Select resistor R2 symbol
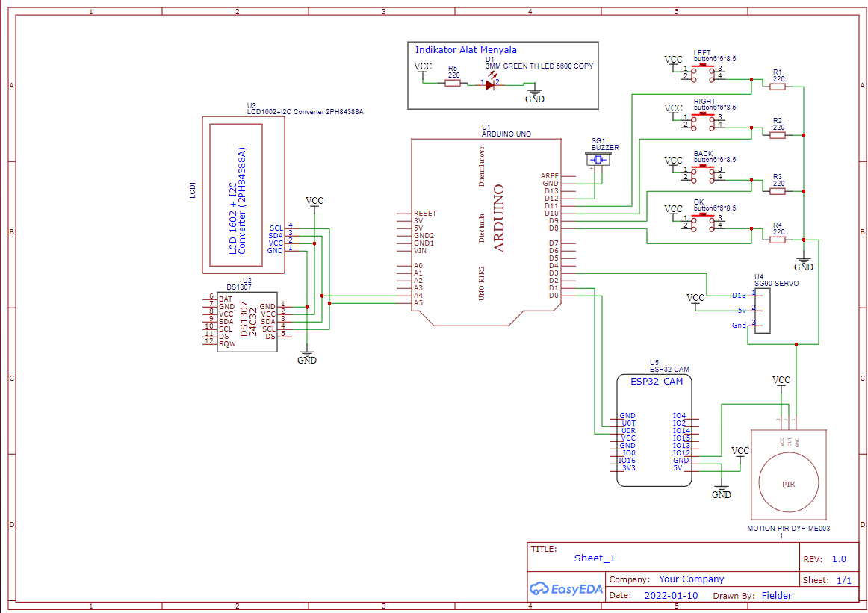 (777, 135)
